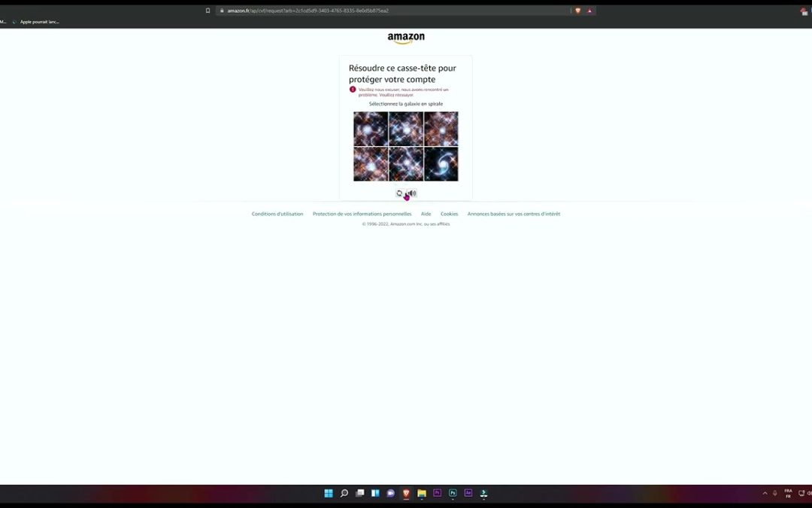Click the bookmark icon left of the address bar
This screenshot has width=812, height=508.
point(208,11)
